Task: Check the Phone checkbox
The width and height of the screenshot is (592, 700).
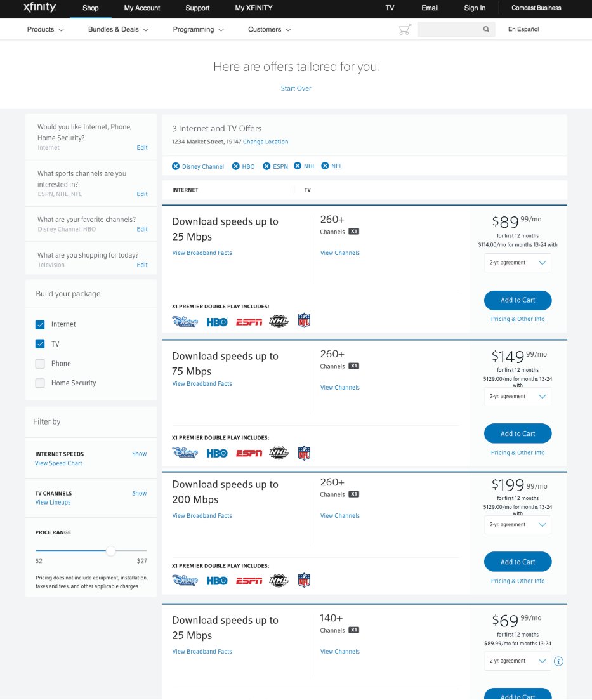Action: [40, 364]
